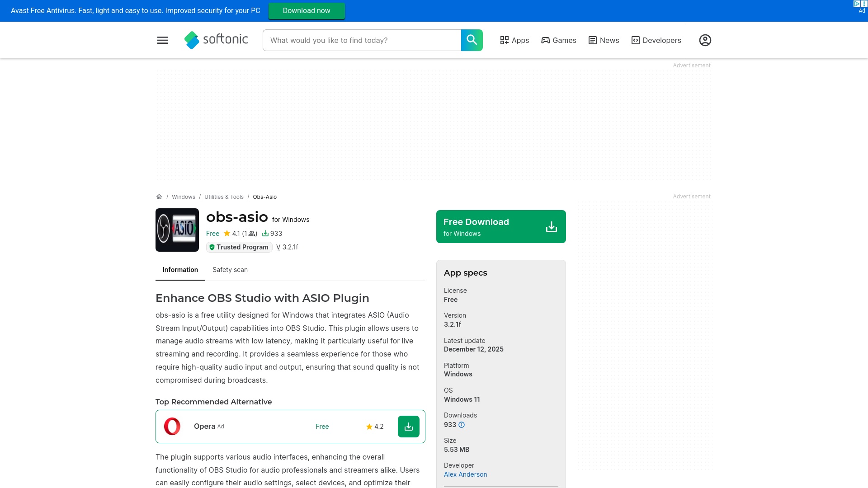The width and height of the screenshot is (868, 488).
Task: Open the hamburger menu
Action: coord(163,40)
